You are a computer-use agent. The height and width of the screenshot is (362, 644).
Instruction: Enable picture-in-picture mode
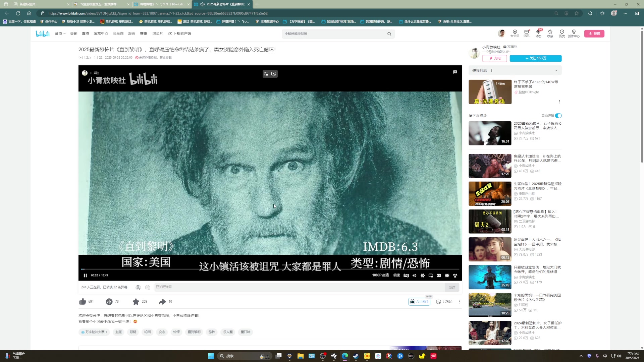pos(431,276)
